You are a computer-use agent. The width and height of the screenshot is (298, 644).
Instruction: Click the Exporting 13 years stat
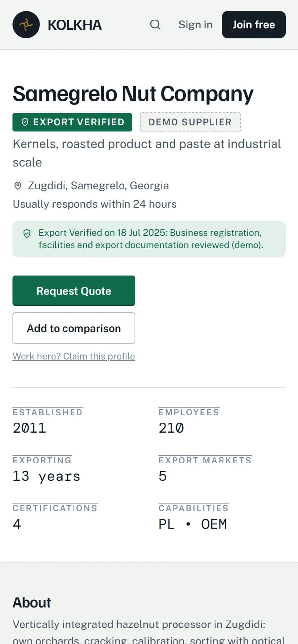coord(47,469)
